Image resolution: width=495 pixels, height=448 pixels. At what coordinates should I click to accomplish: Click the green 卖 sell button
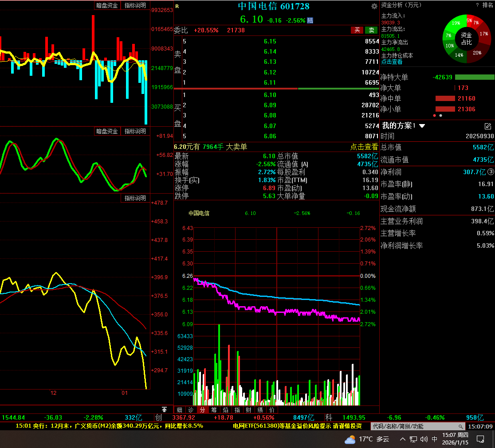372,30
